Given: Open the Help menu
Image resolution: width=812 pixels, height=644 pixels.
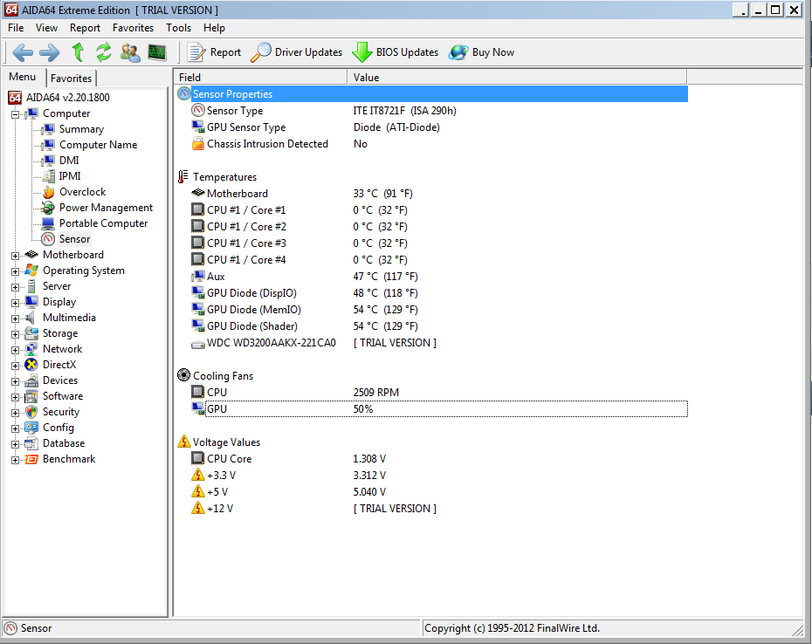Looking at the screenshot, I should 214,28.
